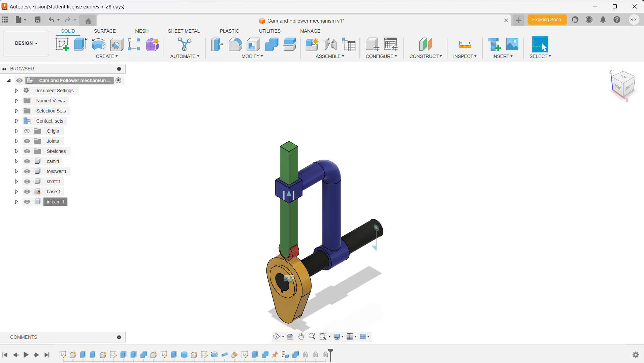Open the ASSEMBLE dropdown menu
The height and width of the screenshot is (363, 644).
pos(330,56)
